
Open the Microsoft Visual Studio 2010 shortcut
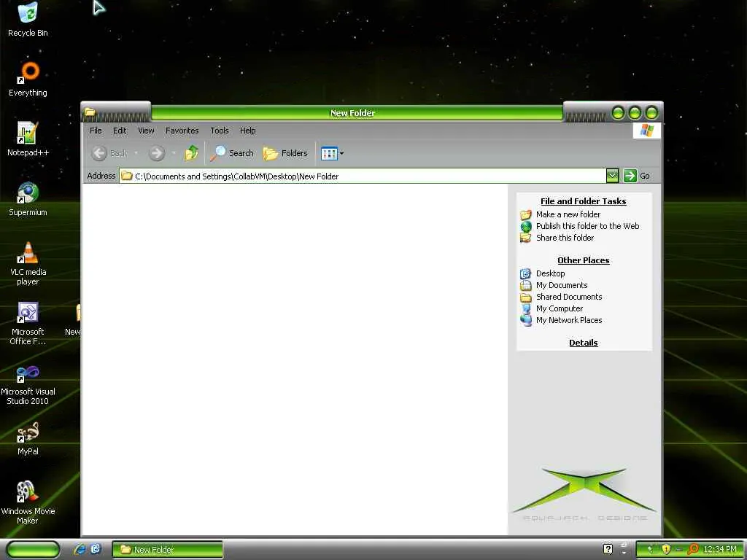28,384
